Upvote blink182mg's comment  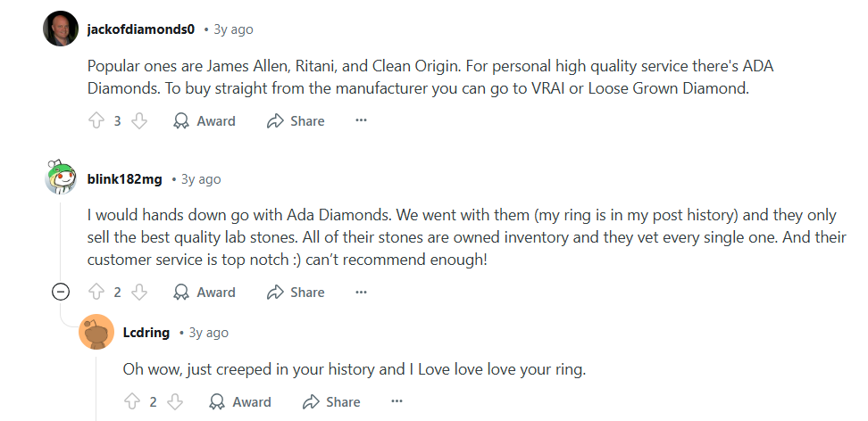click(x=96, y=293)
